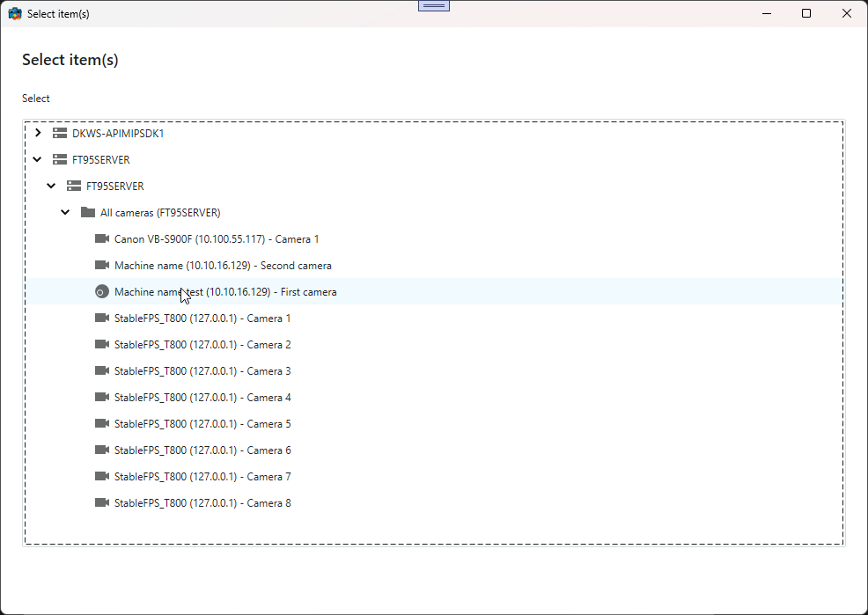The height and width of the screenshot is (615, 868).
Task: Collapse the top-level FT95SERVER node
Action: point(37,159)
